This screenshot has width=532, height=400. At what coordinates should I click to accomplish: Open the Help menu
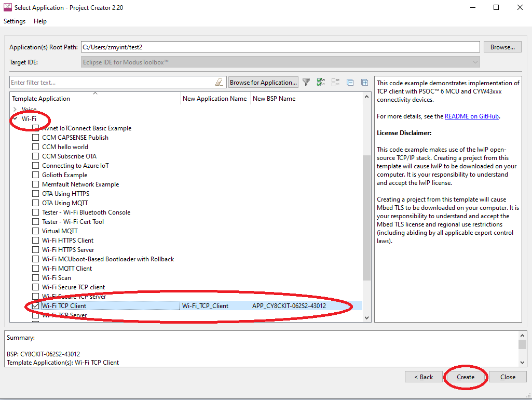click(40, 21)
